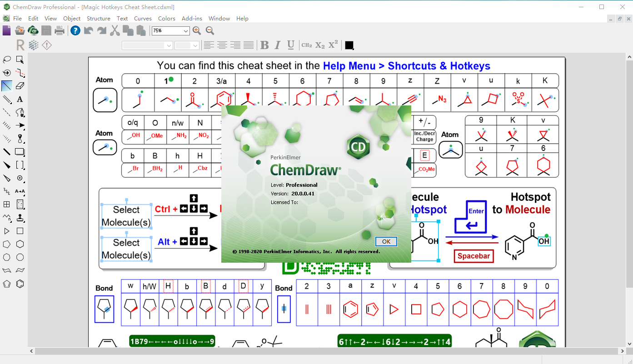The height and width of the screenshot is (364, 633).
Task: Dismiss the splash screen with OK
Action: click(x=385, y=241)
